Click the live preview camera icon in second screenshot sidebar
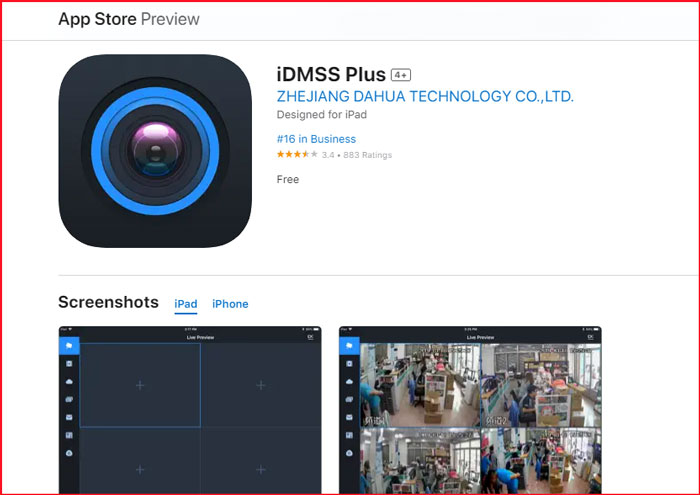Viewport: 700px width, 495px height. coord(350,346)
